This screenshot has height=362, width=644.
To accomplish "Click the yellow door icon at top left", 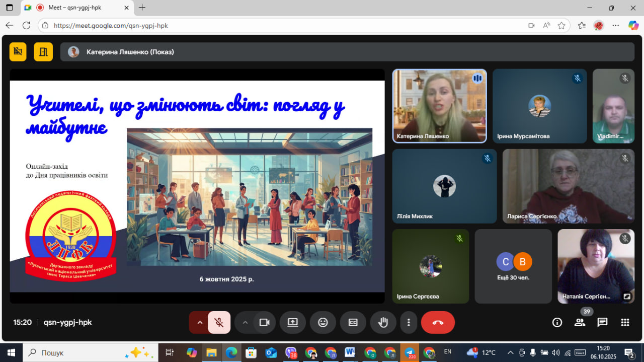I will [x=43, y=52].
